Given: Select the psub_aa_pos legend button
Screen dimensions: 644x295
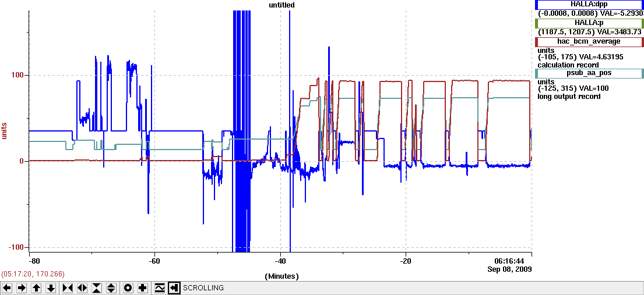Looking at the screenshot, I should pos(589,73).
